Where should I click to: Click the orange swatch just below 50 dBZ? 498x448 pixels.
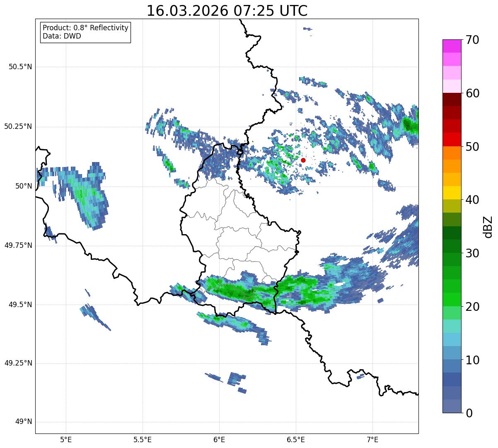(x=452, y=153)
